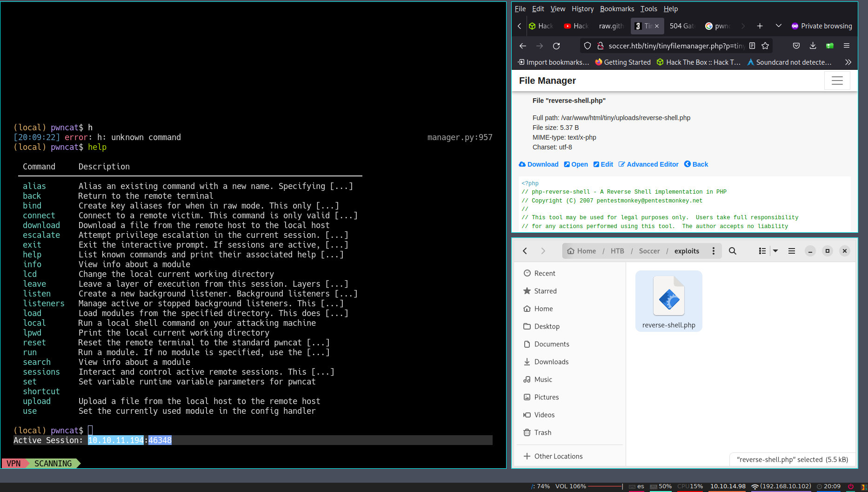Open Desktop in file browser sidebar
Screen dimensions: 868x492
571,326
